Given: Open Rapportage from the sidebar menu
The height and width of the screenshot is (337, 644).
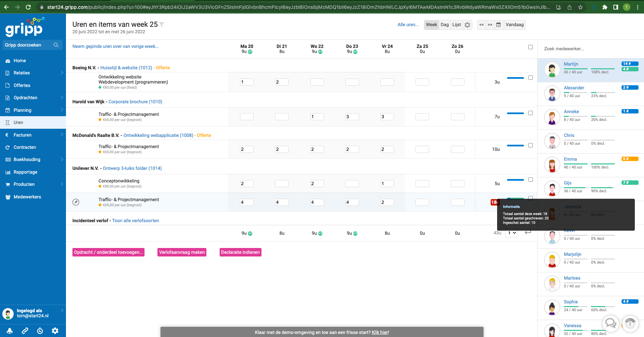Looking at the screenshot, I should coord(25,172).
